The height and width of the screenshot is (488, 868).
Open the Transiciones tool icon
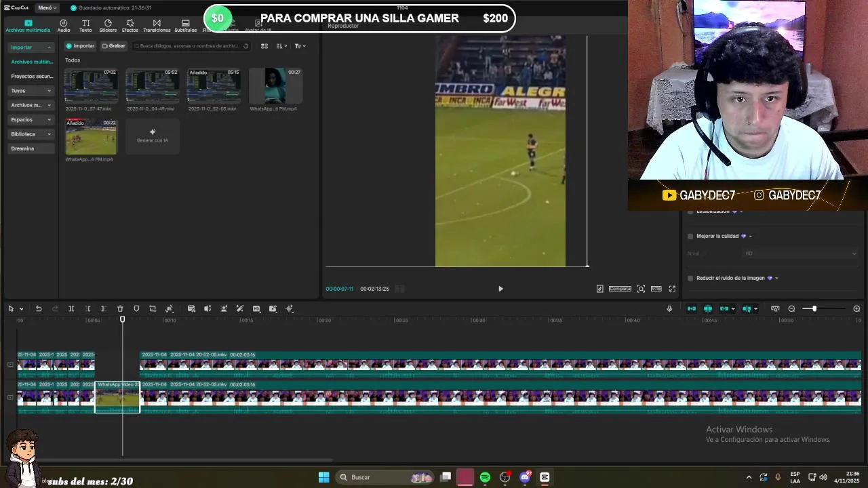[157, 26]
